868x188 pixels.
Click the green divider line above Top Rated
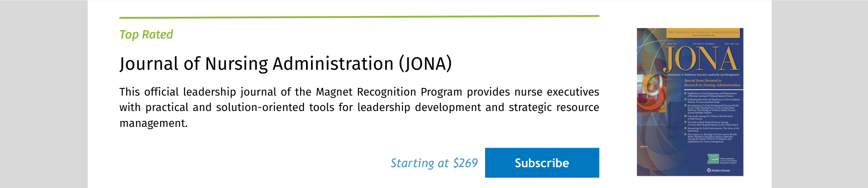point(359,16)
